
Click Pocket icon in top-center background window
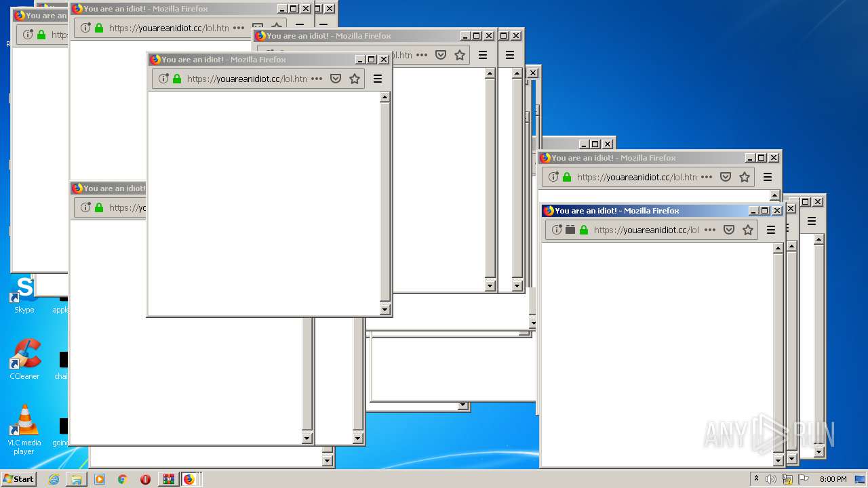(x=441, y=55)
